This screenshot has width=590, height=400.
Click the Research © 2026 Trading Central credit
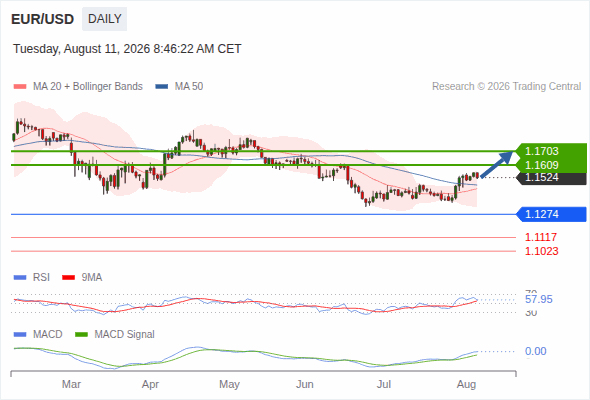(x=506, y=87)
